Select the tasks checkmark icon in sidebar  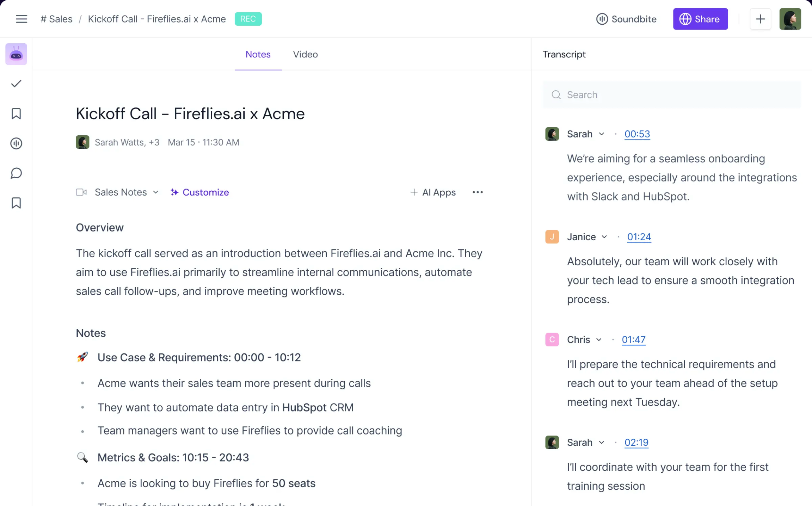[16, 84]
